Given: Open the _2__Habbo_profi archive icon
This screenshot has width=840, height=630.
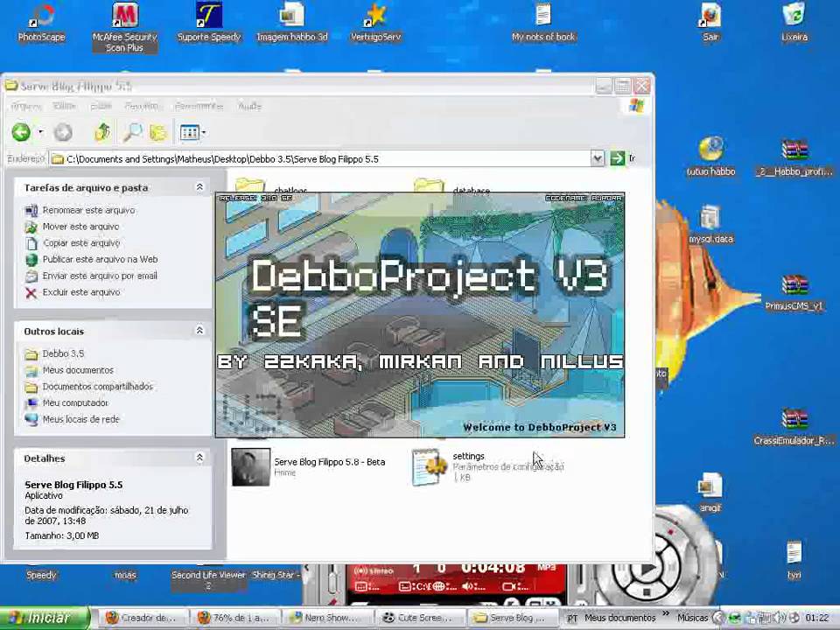Looking at the screenshot, I should (794, 157).
